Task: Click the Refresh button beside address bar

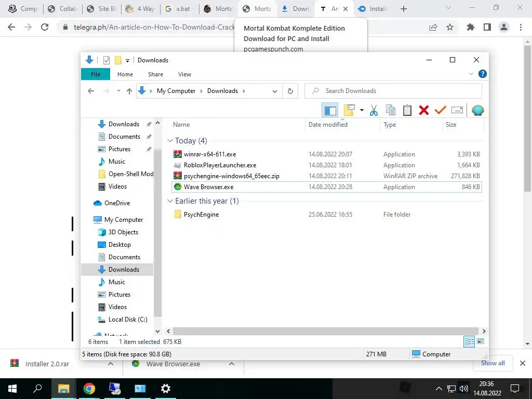Action: [x=290, y=91]
